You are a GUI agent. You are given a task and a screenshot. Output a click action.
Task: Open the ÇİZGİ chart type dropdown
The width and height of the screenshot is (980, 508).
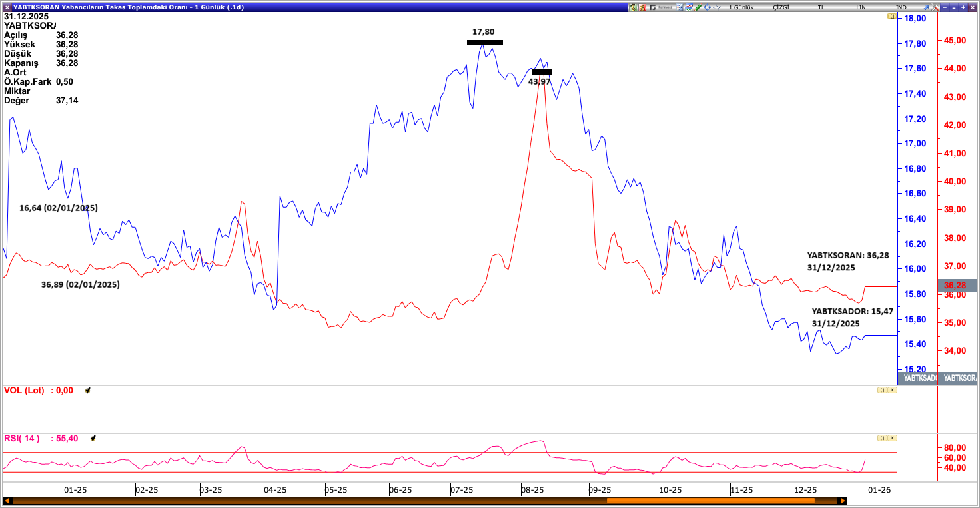point(781,7)
